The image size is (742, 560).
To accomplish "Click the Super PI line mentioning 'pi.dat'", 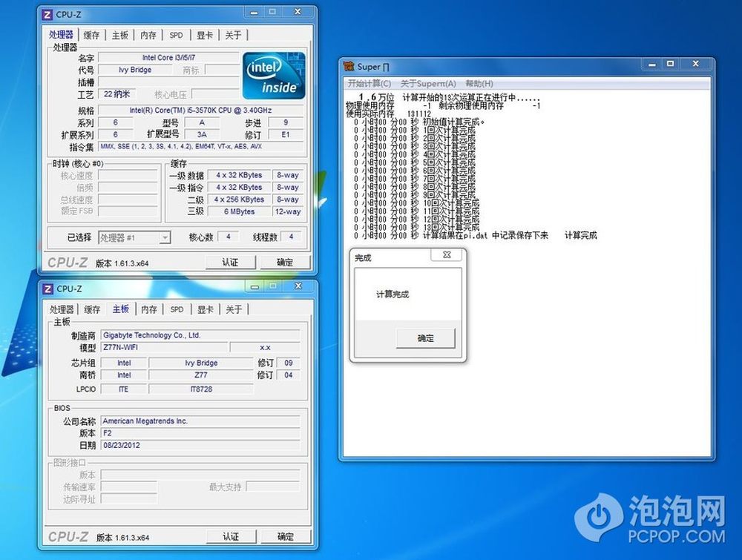I will pyautogui.click(x=476, y=236).
